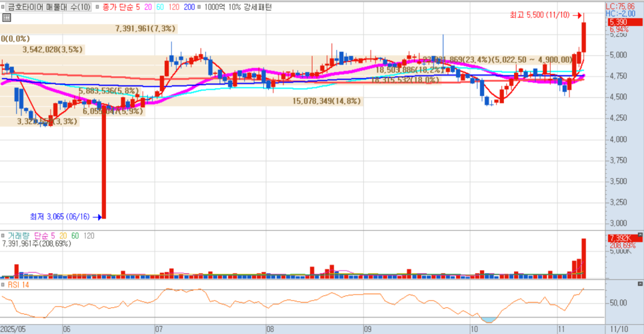Select the RSI 14 indicator label
This screenshot has width=644, height=334.
(x=18, y=285)
